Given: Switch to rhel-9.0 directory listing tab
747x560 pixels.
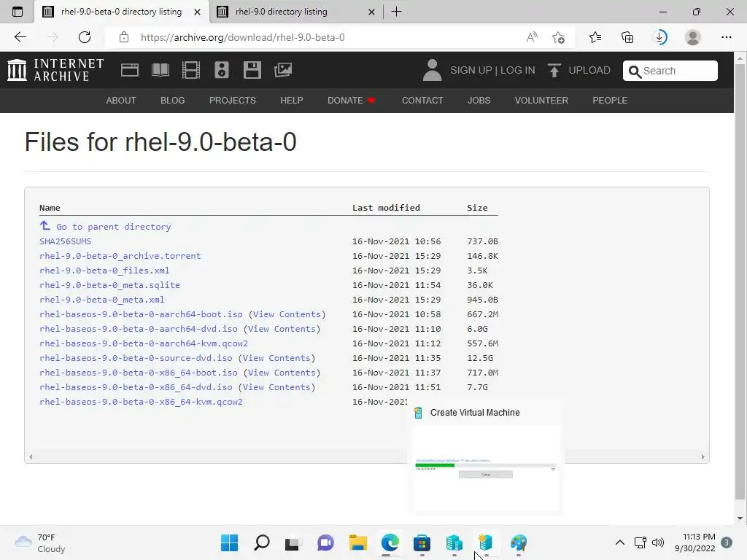Looking at the screenshot, I should click(296, 12).
